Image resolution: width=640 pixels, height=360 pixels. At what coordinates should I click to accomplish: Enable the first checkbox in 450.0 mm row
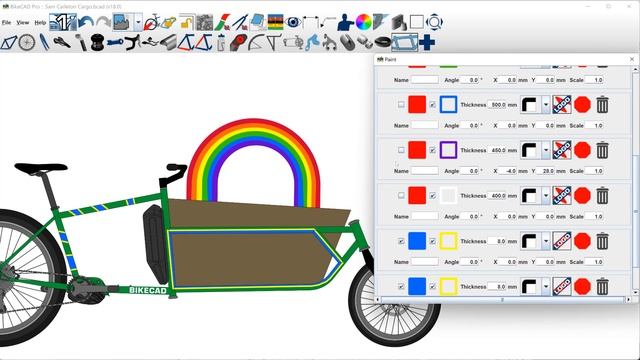coord(401,150)
